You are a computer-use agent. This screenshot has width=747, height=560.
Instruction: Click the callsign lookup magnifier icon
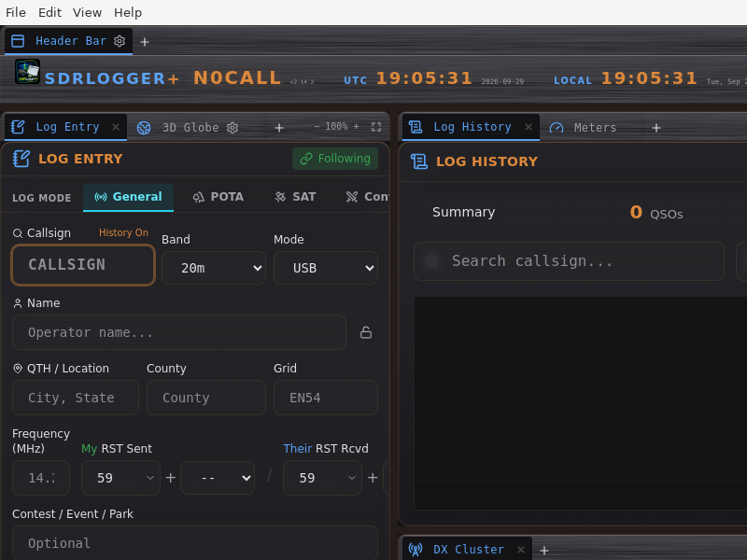point(18,233)
